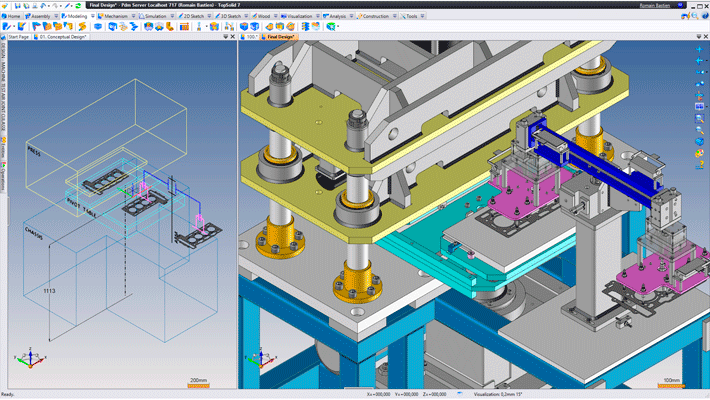Open the Modeling ribbon tab
710x400 pixels.
point(76,17)
